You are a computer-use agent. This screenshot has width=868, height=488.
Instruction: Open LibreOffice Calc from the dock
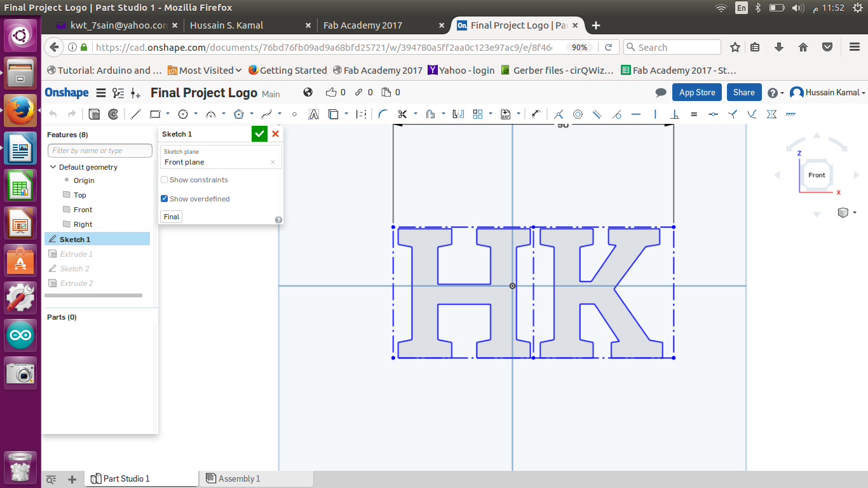(x=21, y=186)
